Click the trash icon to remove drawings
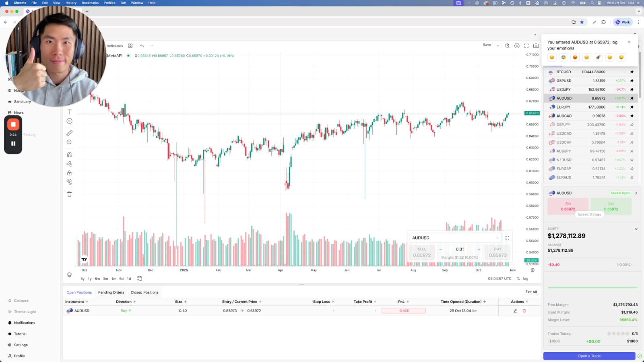This screenshot has width=644, height=362. click(x=69, y=194)
